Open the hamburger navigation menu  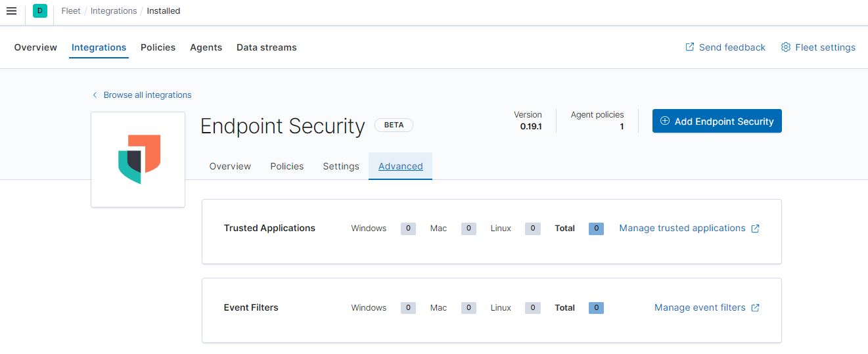point(11,11)
